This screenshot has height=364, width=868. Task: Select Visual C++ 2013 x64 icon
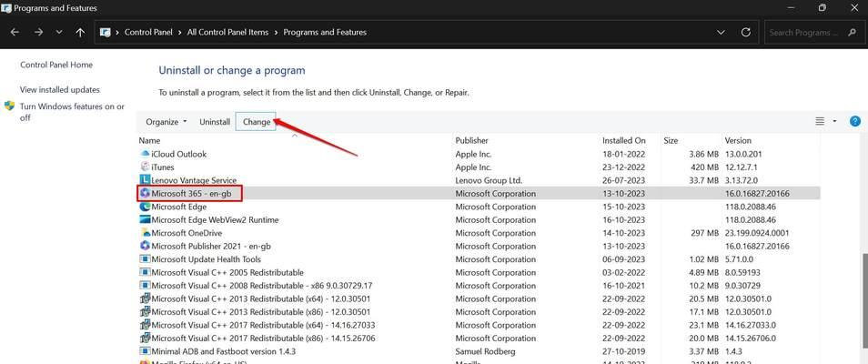click(x=145, y=298)
